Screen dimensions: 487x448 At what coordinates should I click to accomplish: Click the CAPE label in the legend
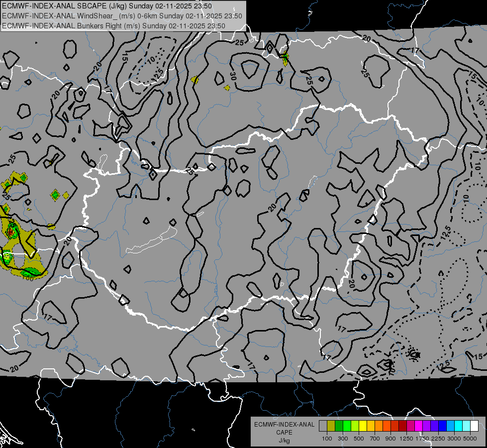284,433
